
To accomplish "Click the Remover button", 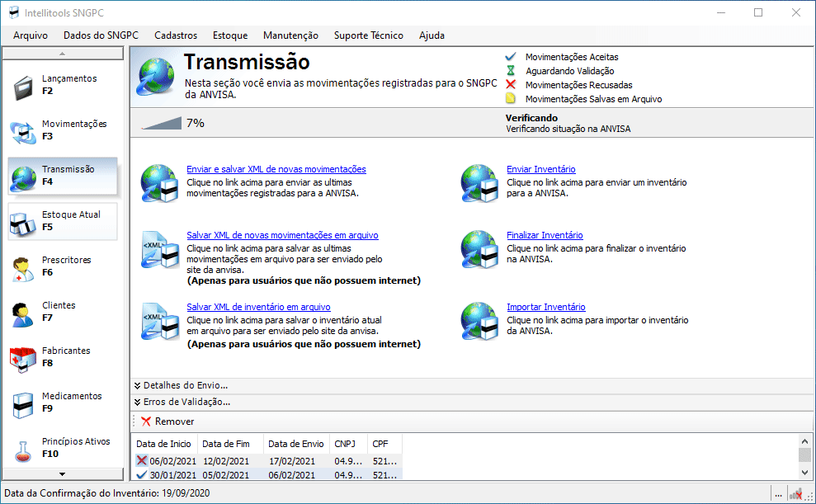I will pos(167,422).
